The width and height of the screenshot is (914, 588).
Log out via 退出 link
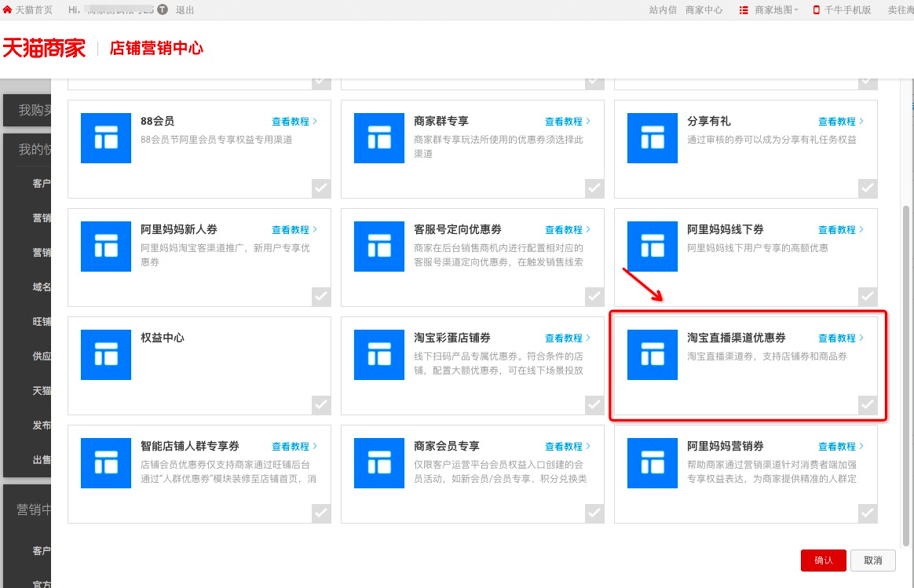tap(185, 10)
